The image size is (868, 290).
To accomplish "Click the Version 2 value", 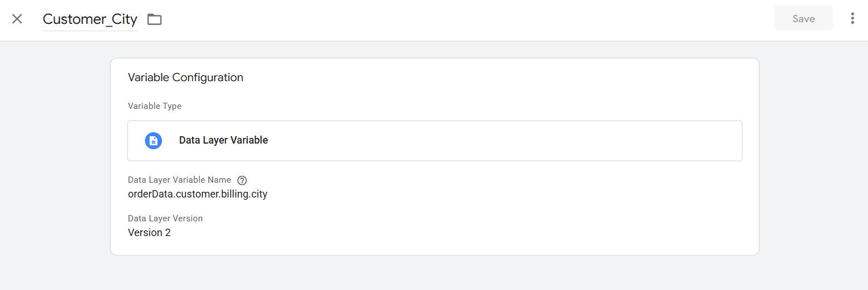I will pos(149,233).
